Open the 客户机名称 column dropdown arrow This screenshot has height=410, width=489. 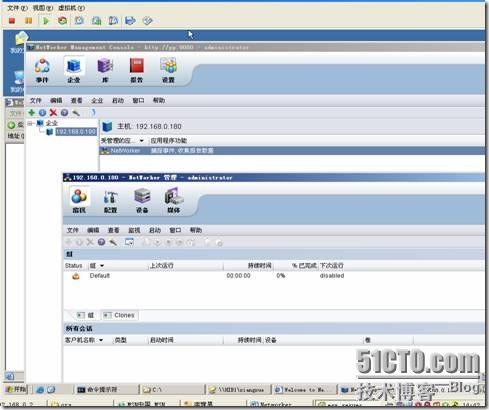101,340
